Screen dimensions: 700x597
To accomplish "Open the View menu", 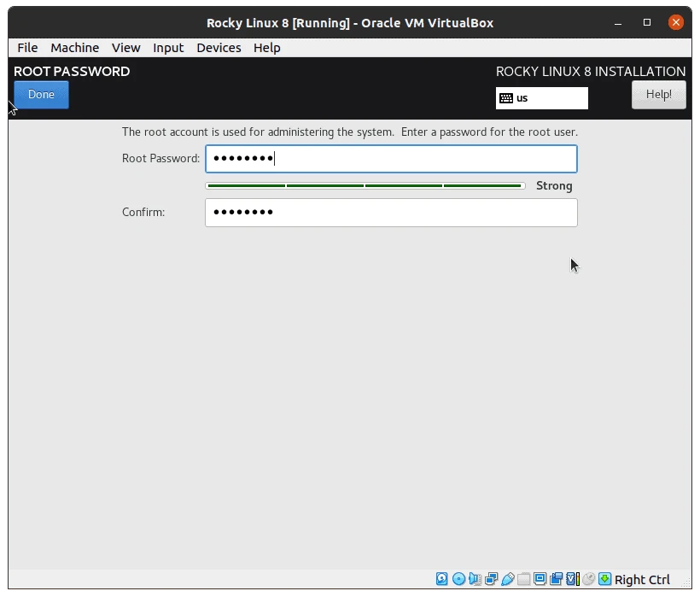I will pos(125,48).
